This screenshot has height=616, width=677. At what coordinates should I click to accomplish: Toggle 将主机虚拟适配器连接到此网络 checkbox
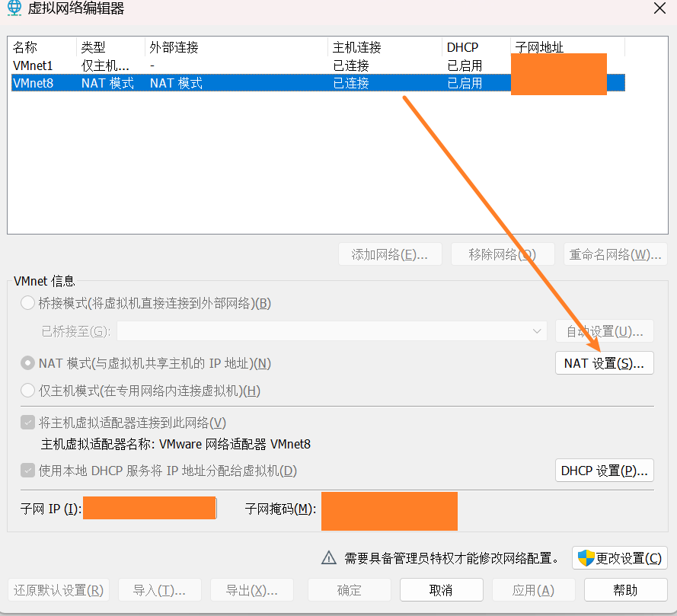(x=27, y=422)
